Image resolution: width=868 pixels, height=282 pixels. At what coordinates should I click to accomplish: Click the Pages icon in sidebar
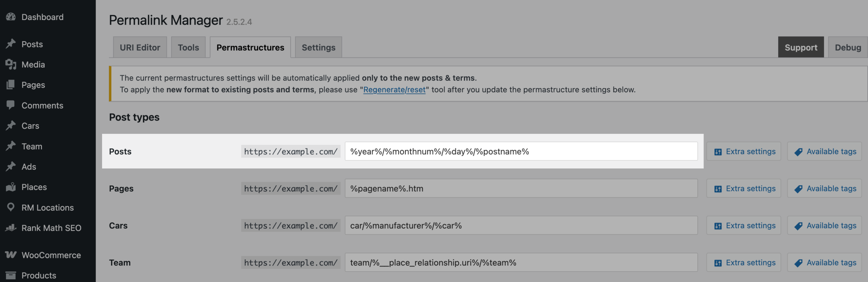(11, 85)
